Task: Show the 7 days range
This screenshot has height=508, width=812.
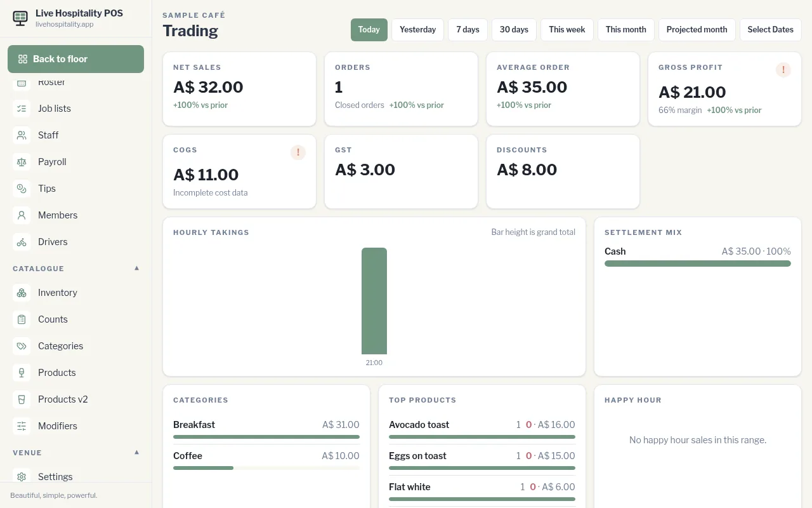Action: click(x=468, y=30)
